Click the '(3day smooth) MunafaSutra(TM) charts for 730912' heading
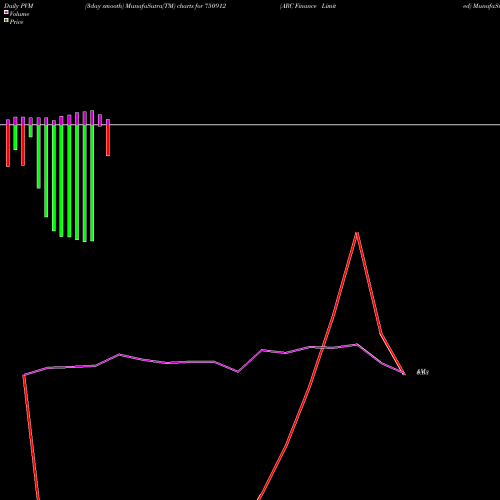500x500 pixels. (155, 6)
